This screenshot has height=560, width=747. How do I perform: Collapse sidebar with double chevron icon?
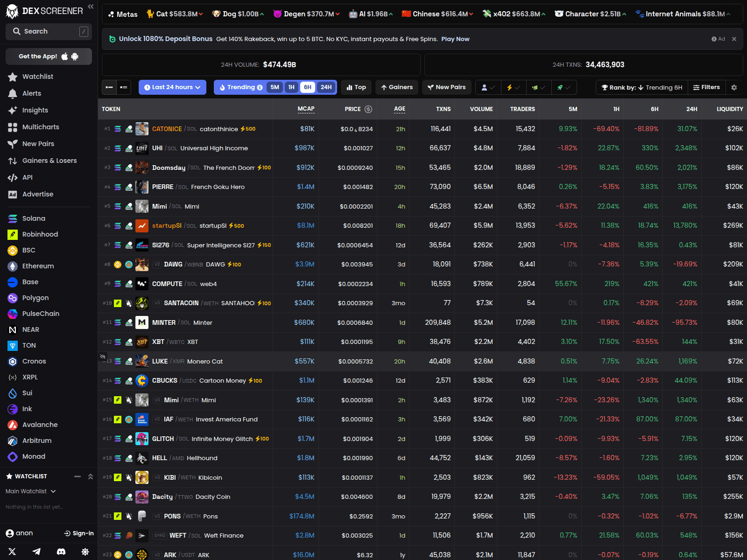[x=91, y=7]
